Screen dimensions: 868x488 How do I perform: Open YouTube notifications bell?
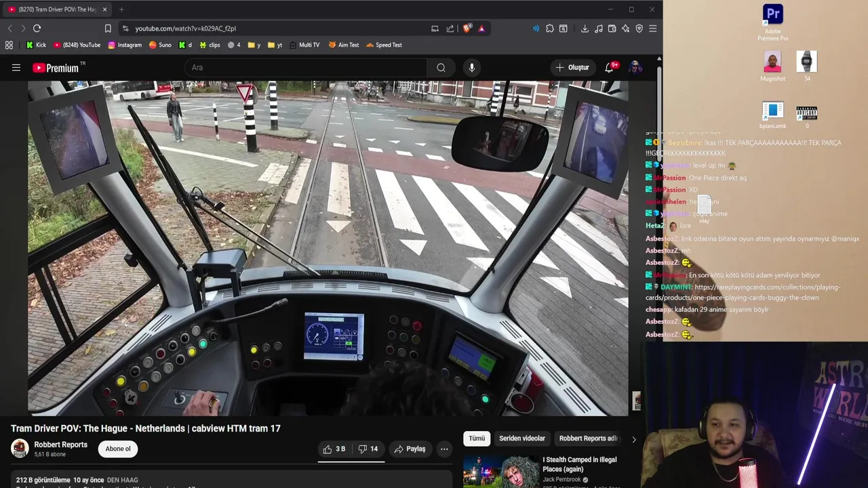point(610,68)
